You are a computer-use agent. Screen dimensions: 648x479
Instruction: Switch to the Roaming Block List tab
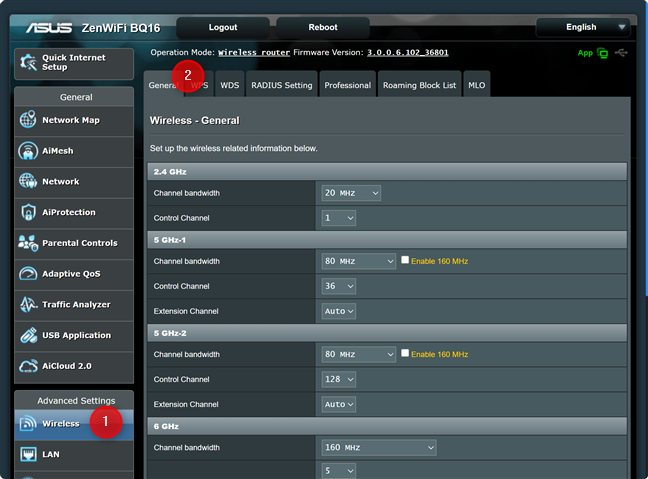(419, 85)
